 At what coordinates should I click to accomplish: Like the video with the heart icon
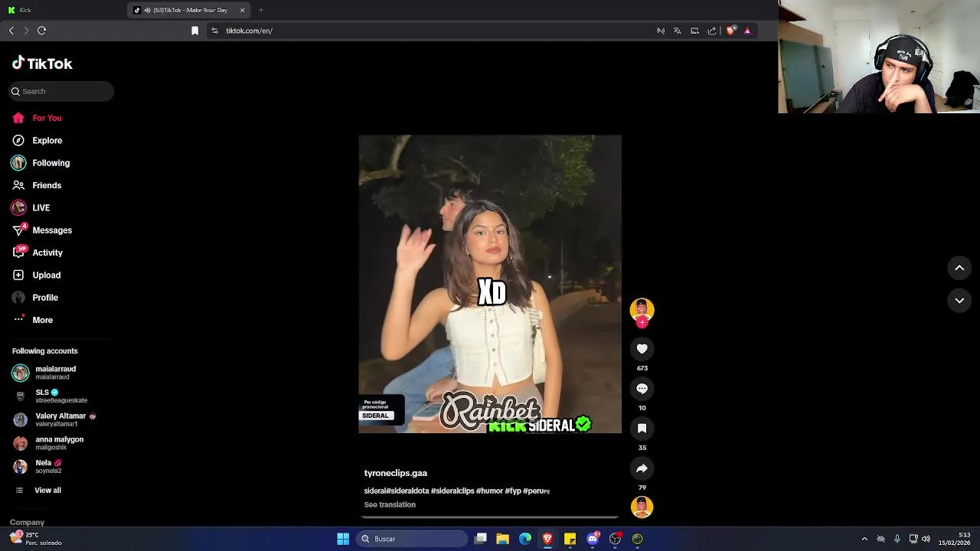click(x=642, y=349)
